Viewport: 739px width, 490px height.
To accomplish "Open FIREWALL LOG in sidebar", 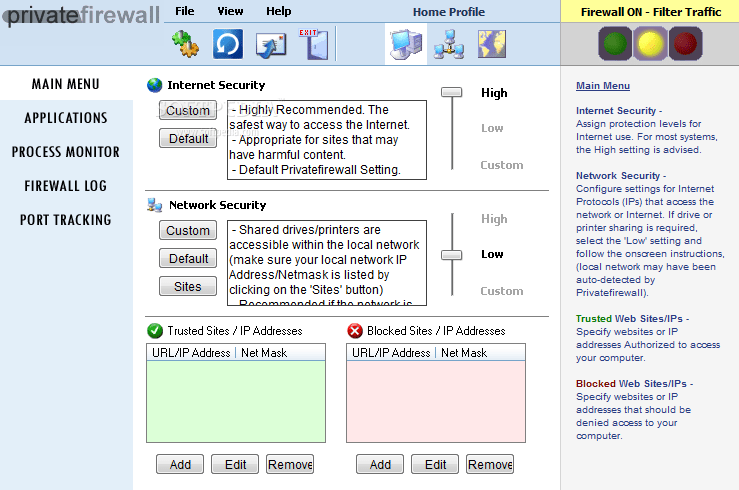I will coord(66,186).
